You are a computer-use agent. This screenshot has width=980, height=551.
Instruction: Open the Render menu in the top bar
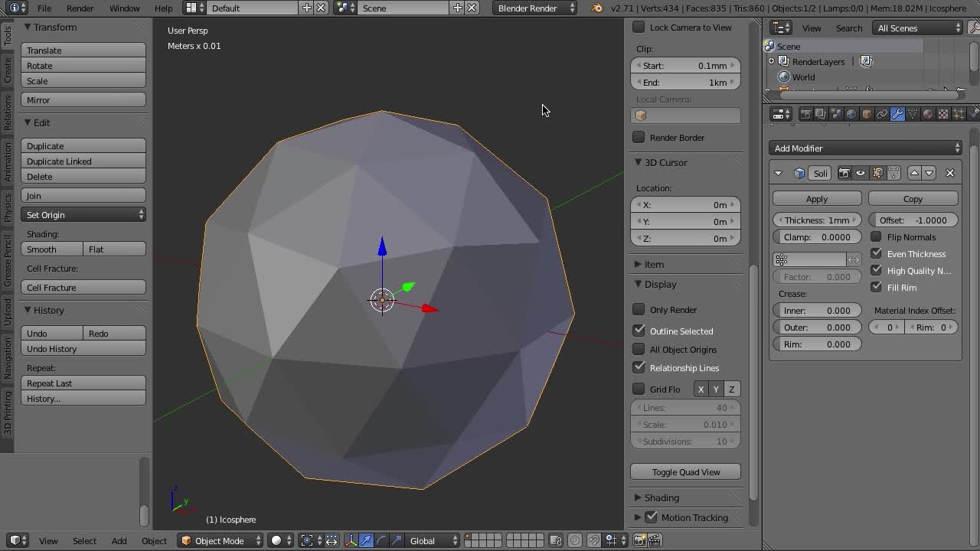click(x=80, y=8)
